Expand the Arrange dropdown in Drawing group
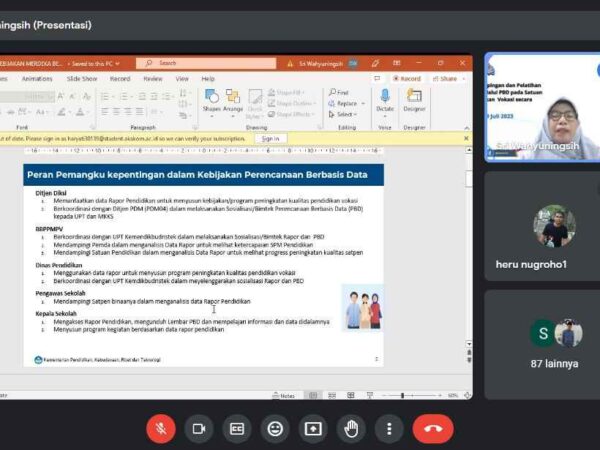Screen dimensions: 600x450 tap(233, 100)
